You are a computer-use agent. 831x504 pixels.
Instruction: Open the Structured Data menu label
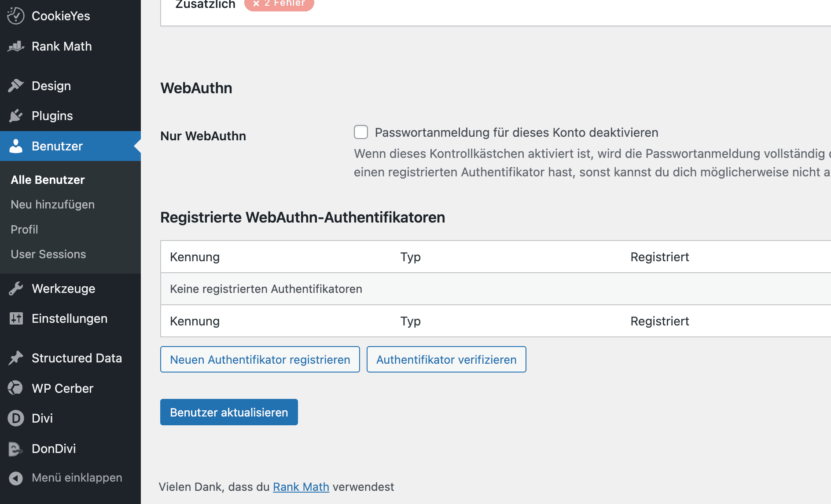coord(77,358)
